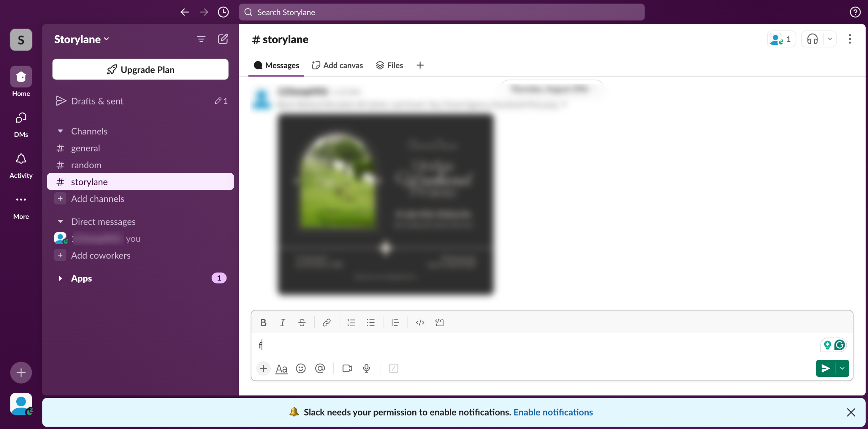868x429 pixels.
Task: Mention someone with @ icon
Action: [320, 368]
